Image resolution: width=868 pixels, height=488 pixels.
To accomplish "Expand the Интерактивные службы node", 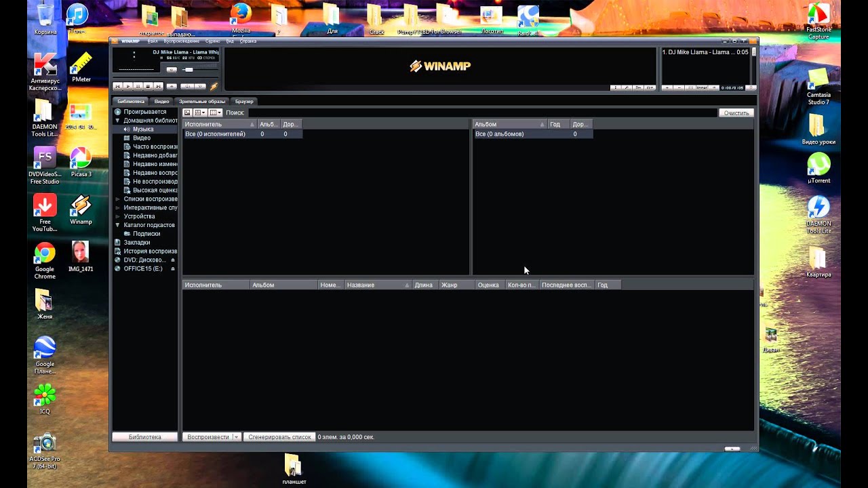I will [x=118, y=208].
